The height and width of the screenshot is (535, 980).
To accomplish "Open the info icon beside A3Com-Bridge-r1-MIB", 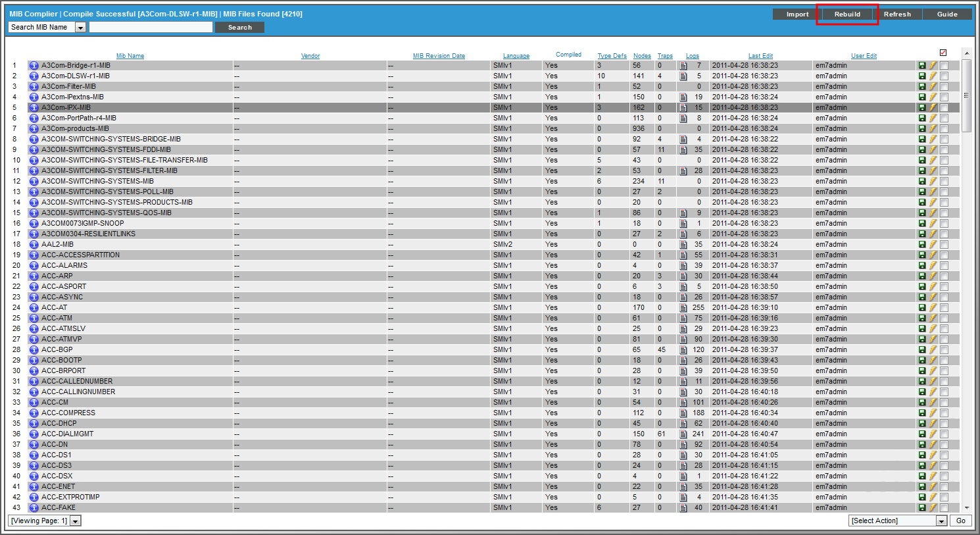I will (x=34, y=65).
